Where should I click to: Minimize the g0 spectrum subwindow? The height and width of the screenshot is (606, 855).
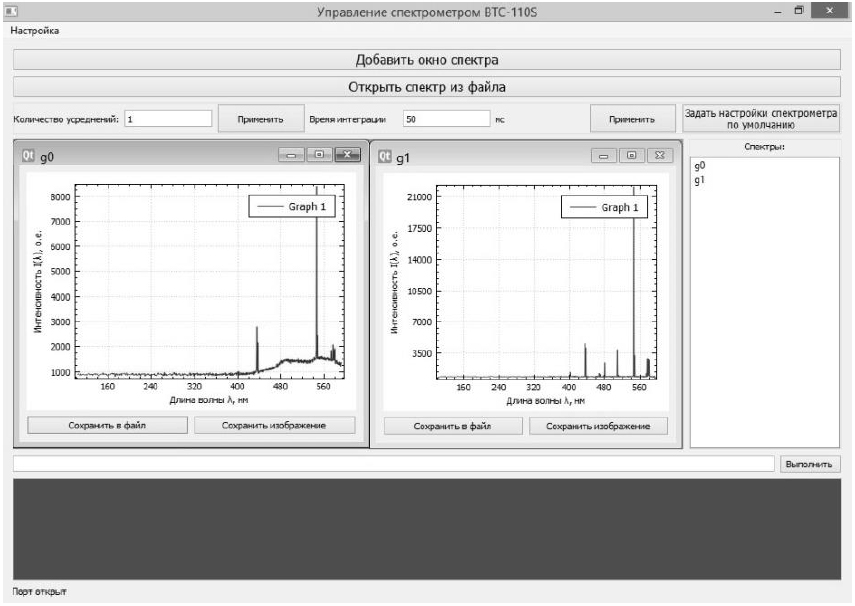click(x=293, y=155)
